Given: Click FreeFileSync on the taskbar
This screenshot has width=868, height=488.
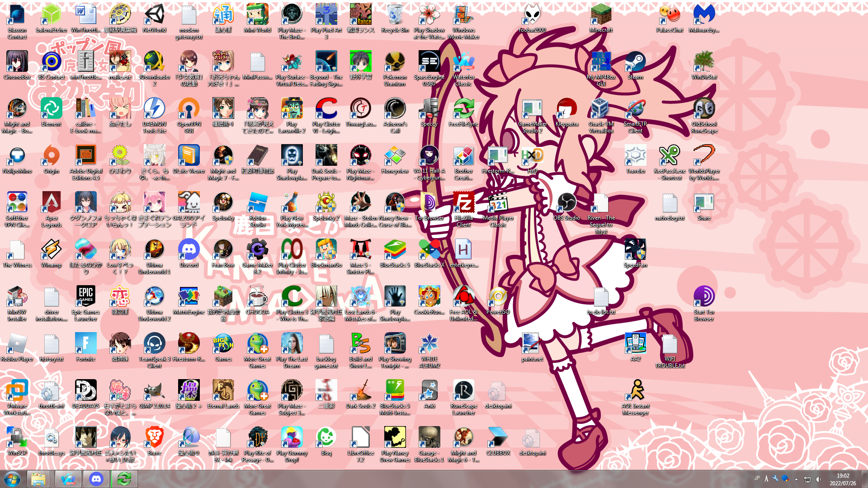Looking at the screenshot, I should pos(124,479).
